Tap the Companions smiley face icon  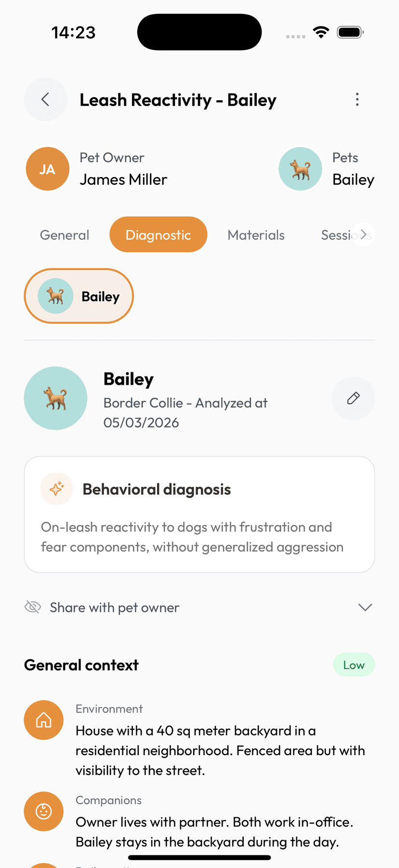tap(44, 811)
